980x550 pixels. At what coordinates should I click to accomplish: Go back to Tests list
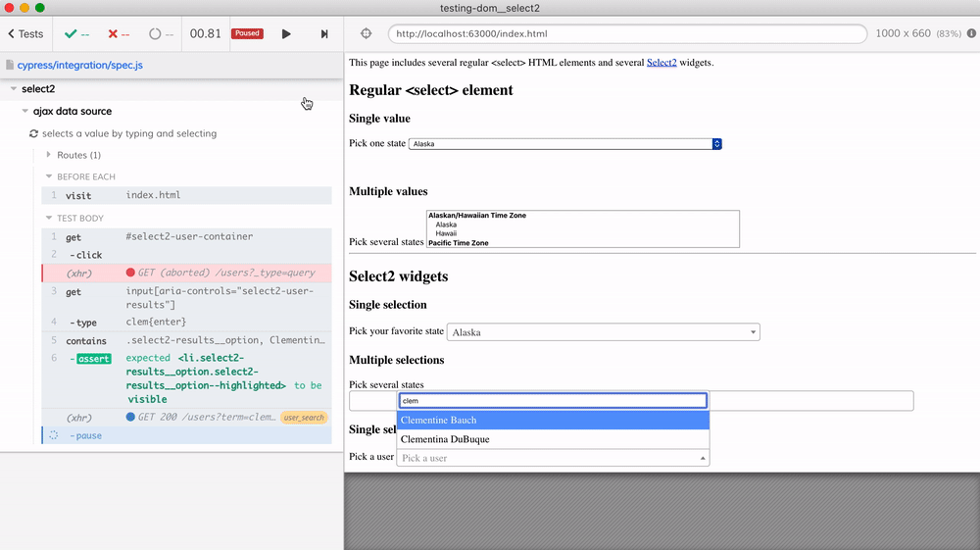pos(25,33)
